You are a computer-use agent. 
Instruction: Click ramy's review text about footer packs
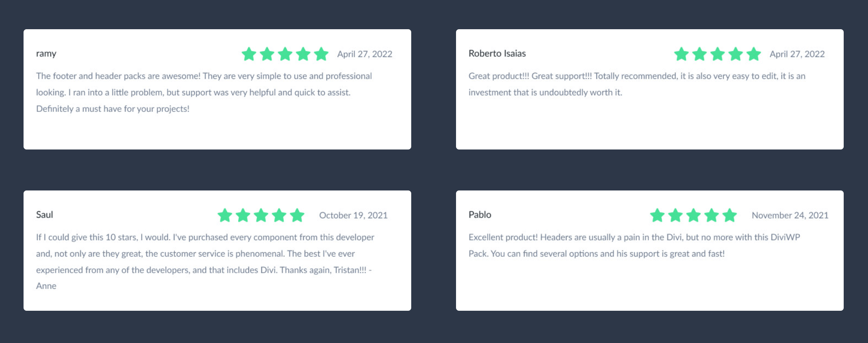click(x=204, y=92)
